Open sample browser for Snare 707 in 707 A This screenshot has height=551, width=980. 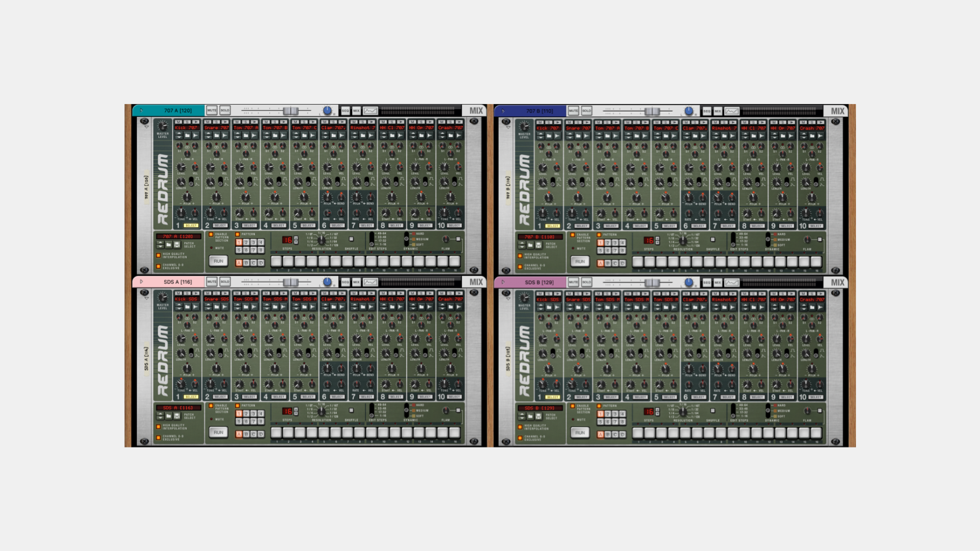pyautogui.click(x=217, y=136)
